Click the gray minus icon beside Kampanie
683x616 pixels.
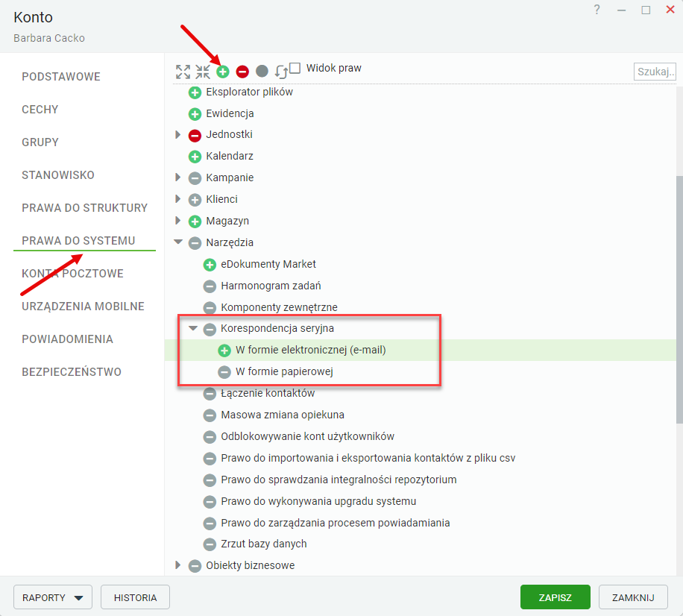(x=195, y=178)
